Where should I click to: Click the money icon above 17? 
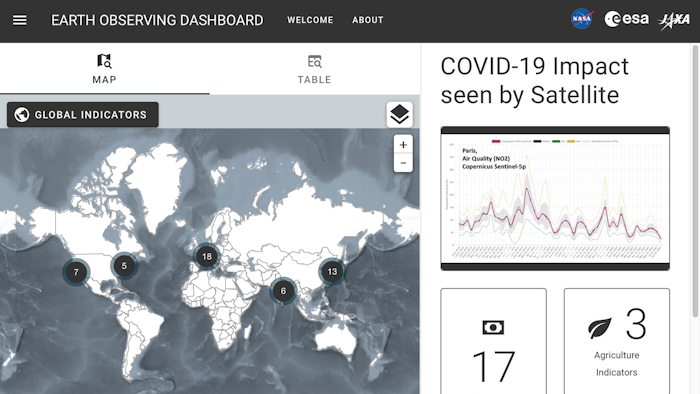(493, 328)
